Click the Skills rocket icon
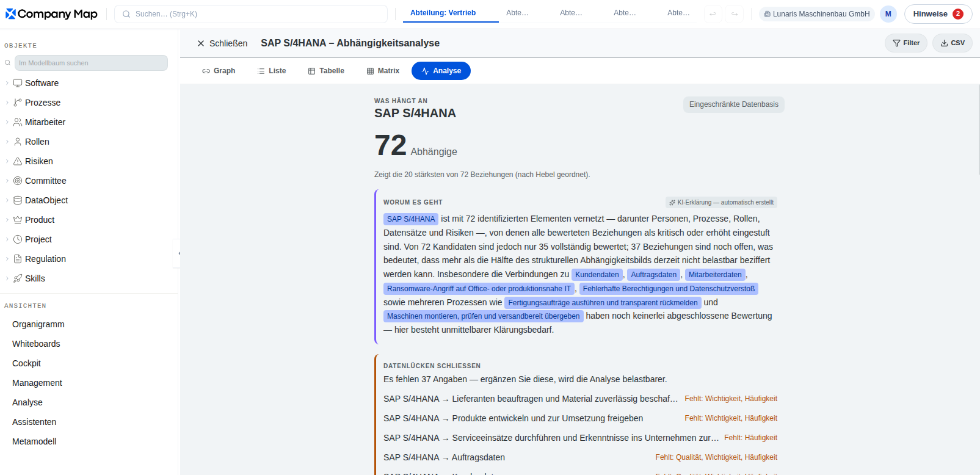Viewport: 980px width, 475px height. point(18,278)
